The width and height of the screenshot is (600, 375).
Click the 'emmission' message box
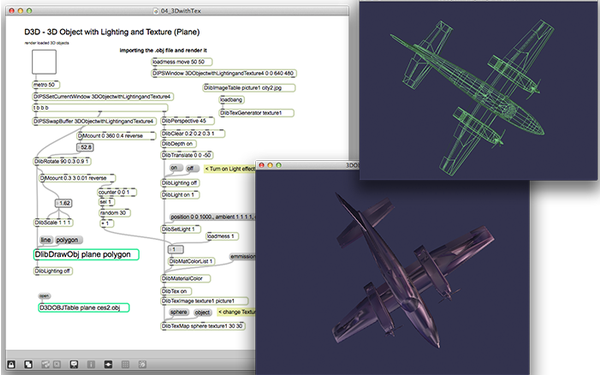click(x=242, y=256)
